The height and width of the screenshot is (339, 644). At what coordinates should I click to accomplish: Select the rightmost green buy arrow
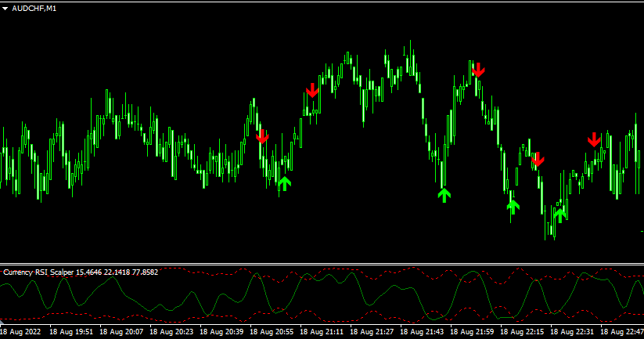click(559, 214)
